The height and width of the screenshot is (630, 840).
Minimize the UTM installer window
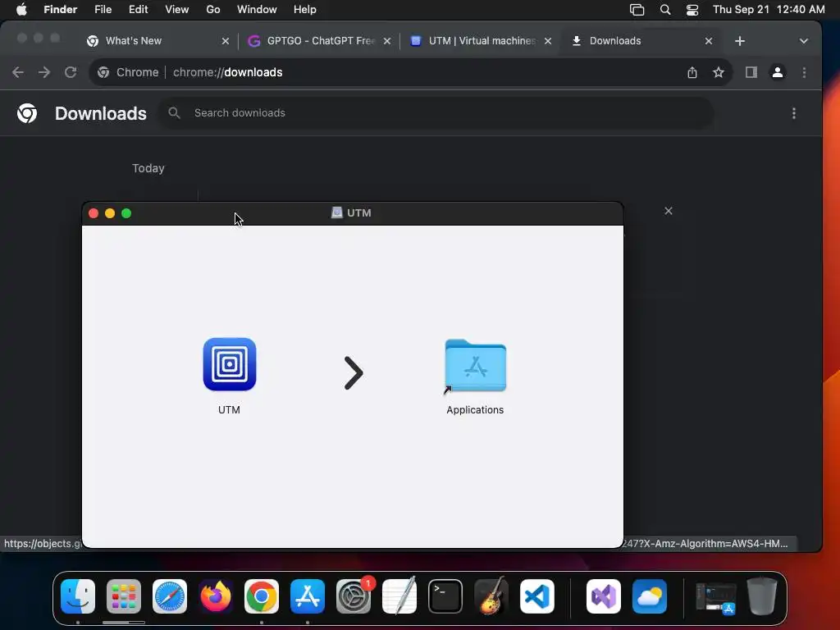coord(110,213)
